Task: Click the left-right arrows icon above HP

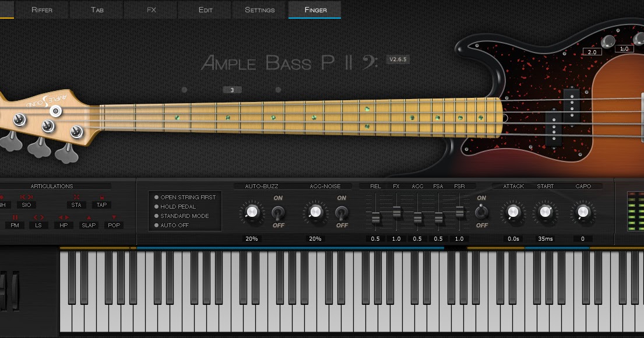Action: 64,217
